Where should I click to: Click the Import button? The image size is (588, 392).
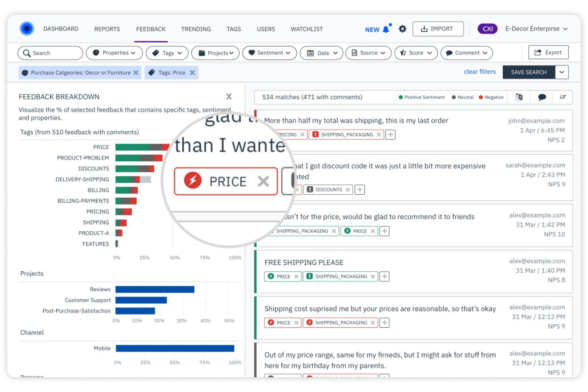(x=438, y=29)
